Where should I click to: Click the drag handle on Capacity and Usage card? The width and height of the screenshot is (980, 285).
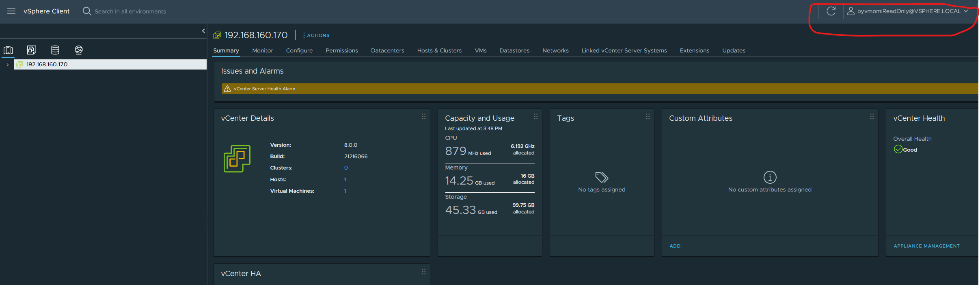(x=536, y=116)
